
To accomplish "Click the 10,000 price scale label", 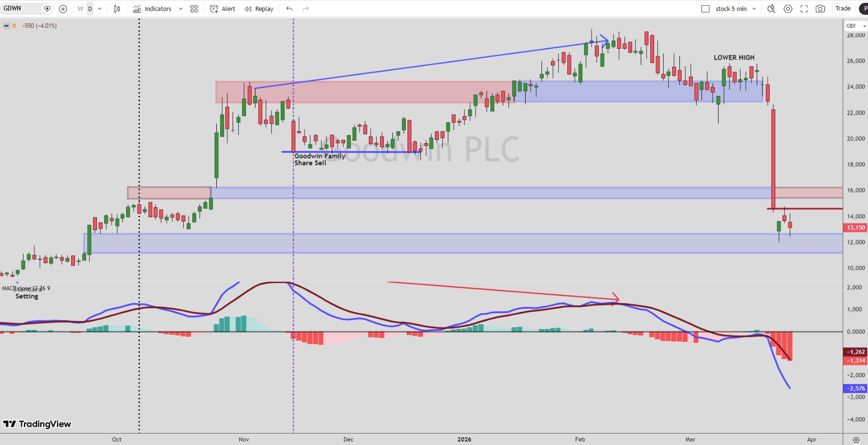I will click(856, 268).
